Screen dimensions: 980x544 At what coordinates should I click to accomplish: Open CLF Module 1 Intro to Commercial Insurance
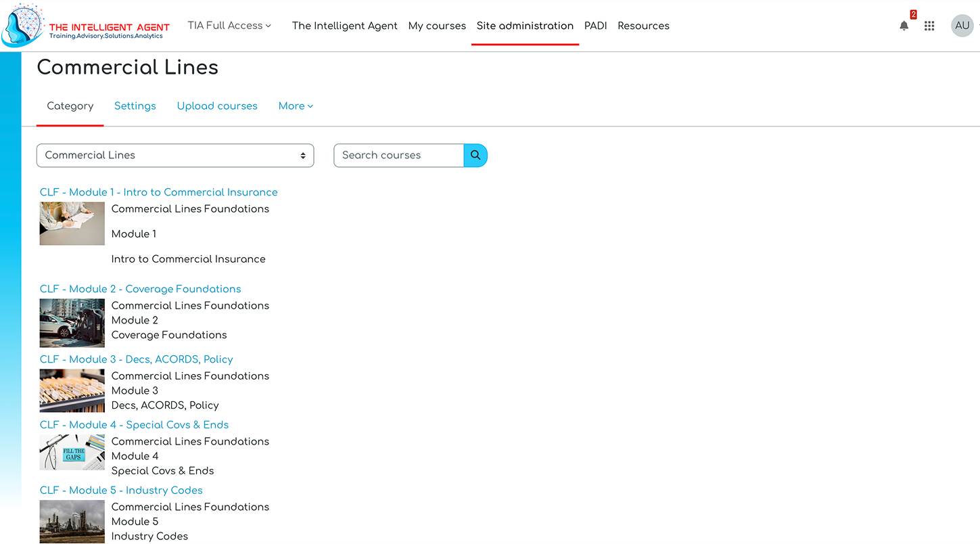pos(158,192)
